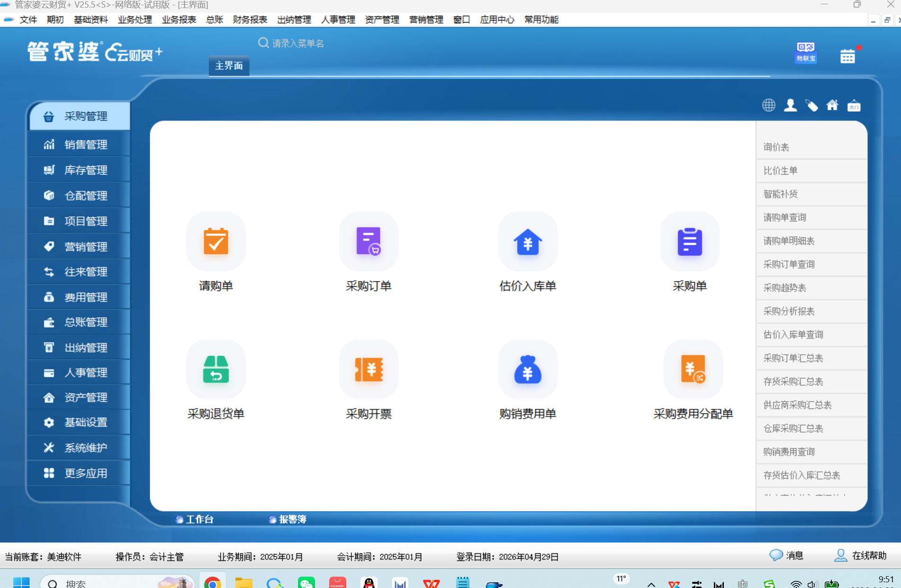901x588 pixels.
Task: Open the 基础资料 menu
Action: pos(90,19)
